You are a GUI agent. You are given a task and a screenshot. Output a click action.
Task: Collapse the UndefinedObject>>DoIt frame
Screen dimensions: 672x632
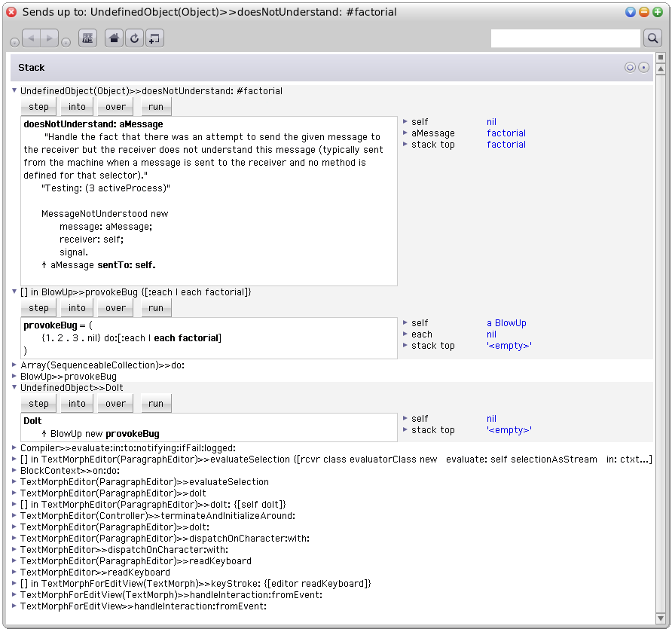point(14,387)
